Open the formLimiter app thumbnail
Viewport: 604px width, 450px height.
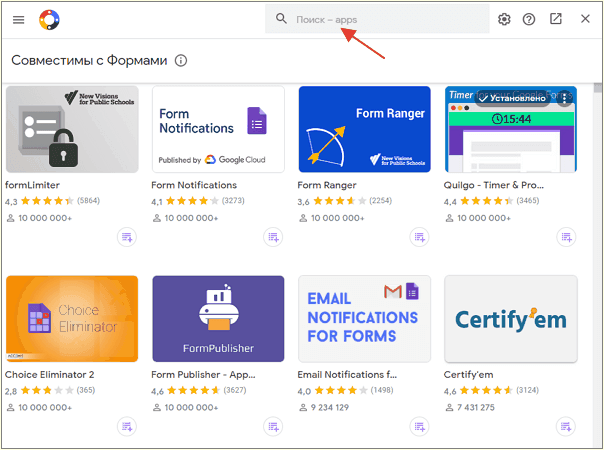(x=72, y=129)
